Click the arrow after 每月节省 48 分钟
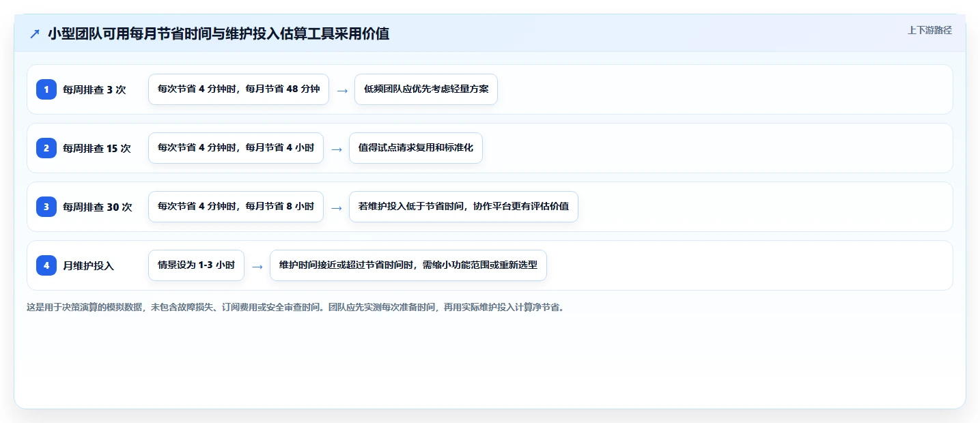This screenshot has height=423, width=980. pos(342,90)
